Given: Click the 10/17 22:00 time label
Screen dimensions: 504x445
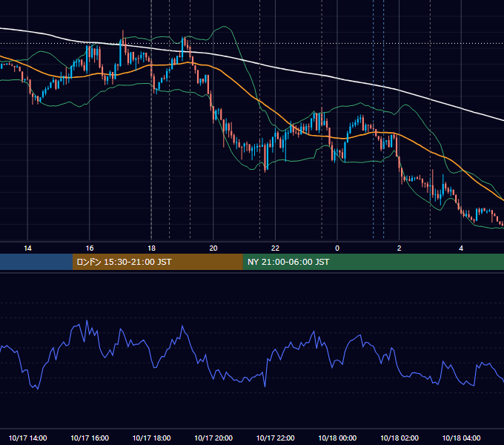Looking at the screenshot, I should coord(275,438).
